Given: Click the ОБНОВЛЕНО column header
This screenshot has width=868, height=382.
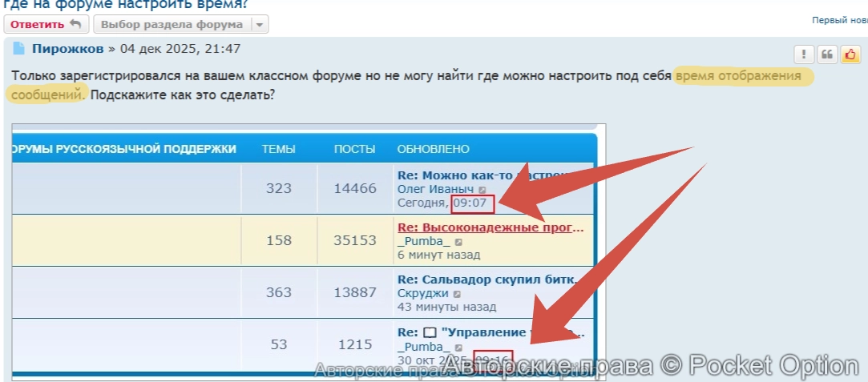Looking at the screenshot, I should [x=433, y=149].
